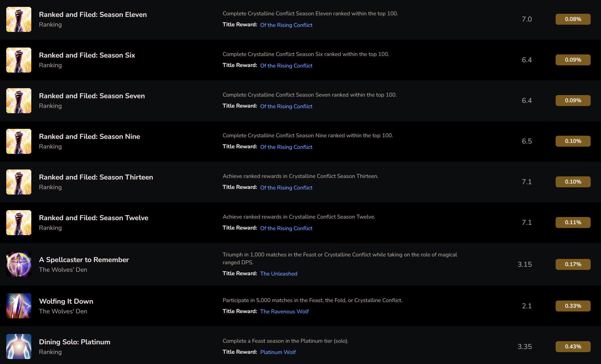Select patch 6.4 in Season Seven row
The width and height of the screenshot is (601, 364).
click(x=527, y=100)
